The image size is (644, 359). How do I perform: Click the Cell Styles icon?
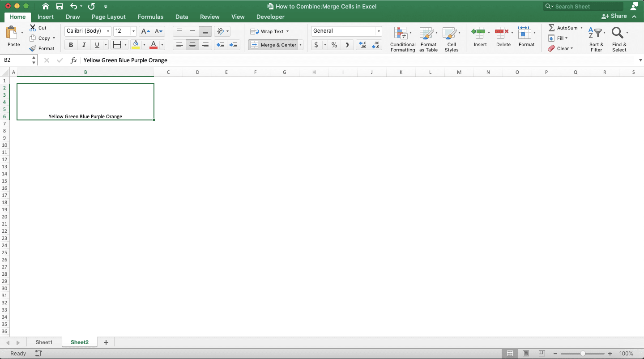coord(449,34)
